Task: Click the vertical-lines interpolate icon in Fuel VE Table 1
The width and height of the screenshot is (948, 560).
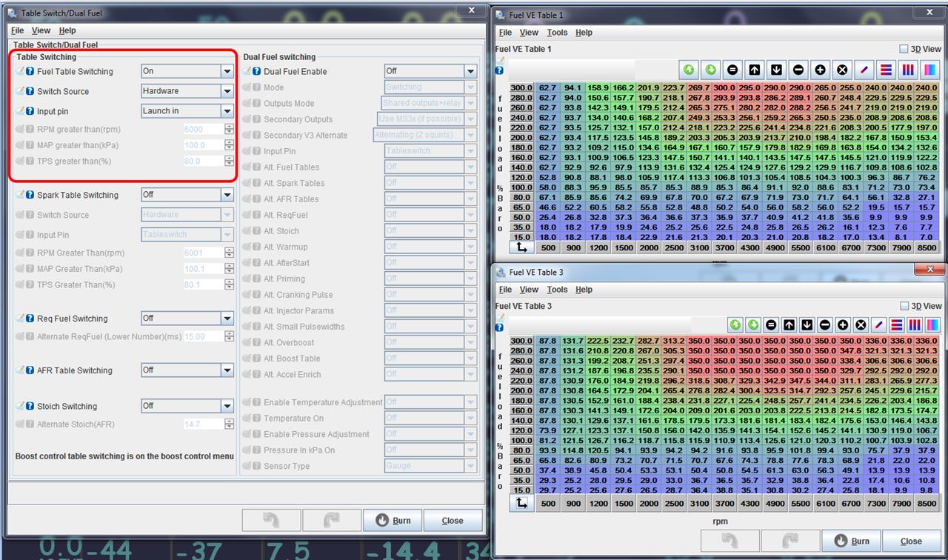Action: click(908, 70)
